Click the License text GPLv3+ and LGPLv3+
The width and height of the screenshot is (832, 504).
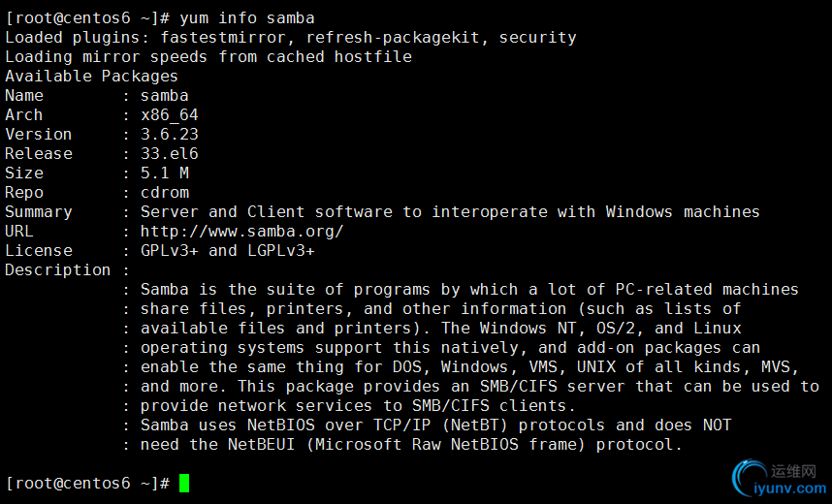228,250
